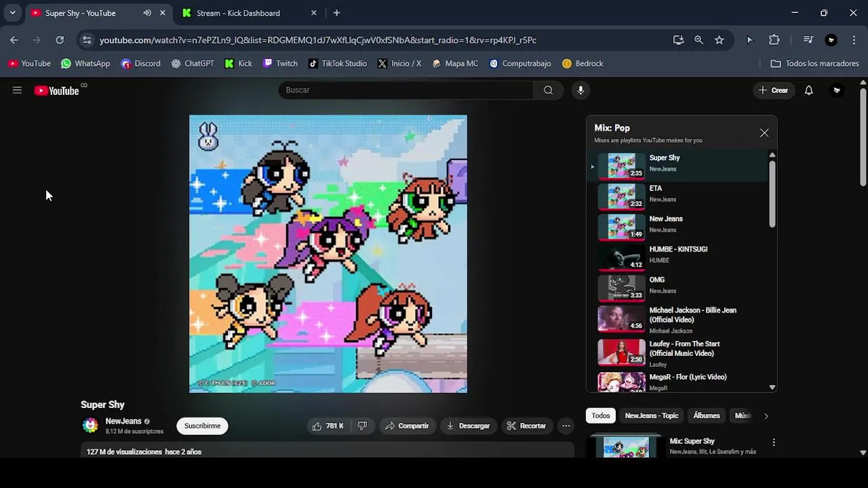This screenshot has height=488, width=868.
Task: Open the Discord bookmark
Action: [140, 64]
